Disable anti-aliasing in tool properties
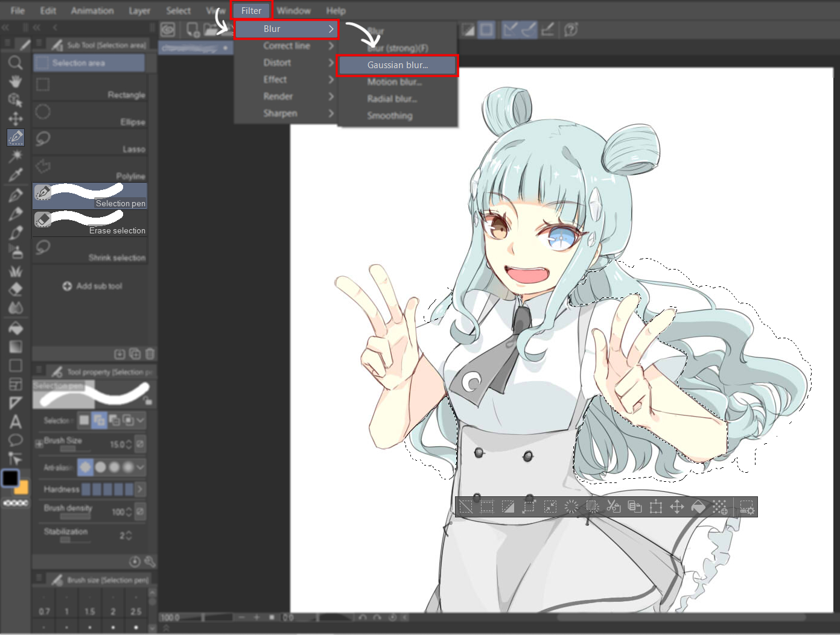Viewport: 840px width, 635px height. (x=85, y=467)
